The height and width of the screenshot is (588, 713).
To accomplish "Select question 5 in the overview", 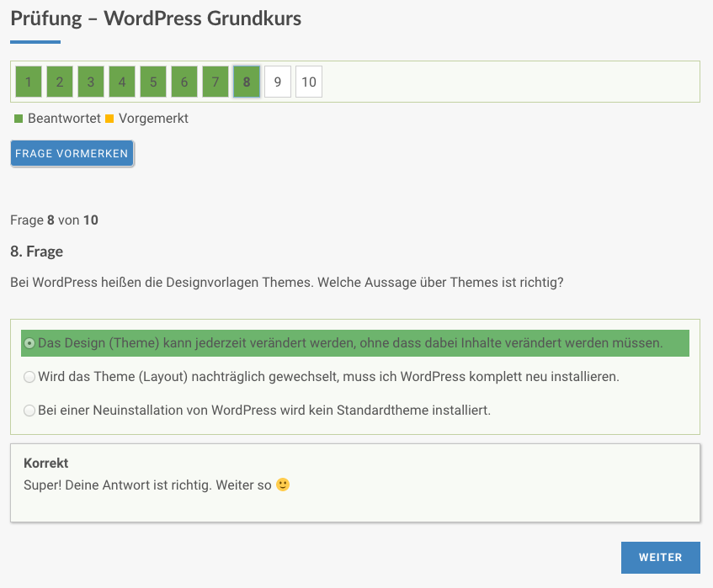I will coord(153,82).
